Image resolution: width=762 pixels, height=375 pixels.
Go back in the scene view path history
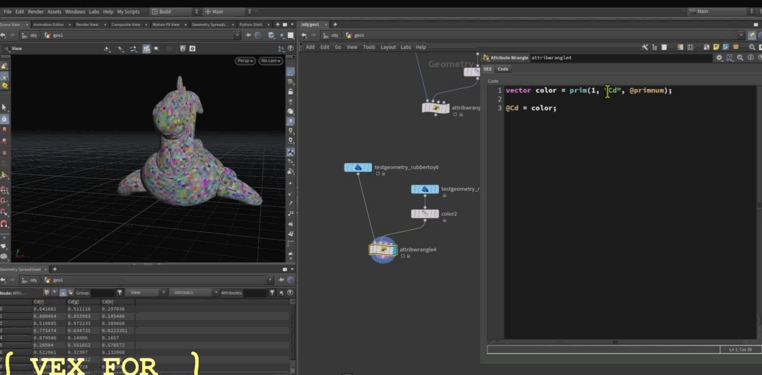coord(3,35)
